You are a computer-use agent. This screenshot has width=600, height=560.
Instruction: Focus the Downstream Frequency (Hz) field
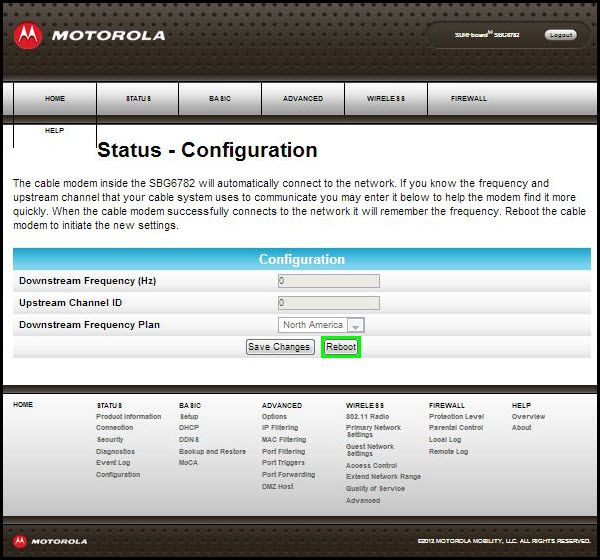pos(328,281)
